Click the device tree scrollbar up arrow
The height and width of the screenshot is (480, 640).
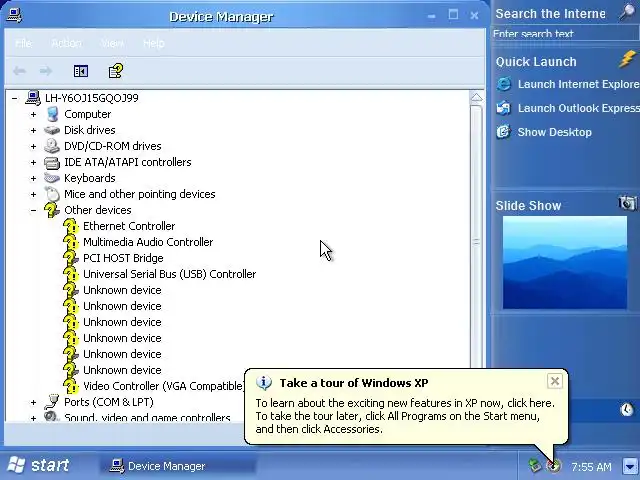476,98
